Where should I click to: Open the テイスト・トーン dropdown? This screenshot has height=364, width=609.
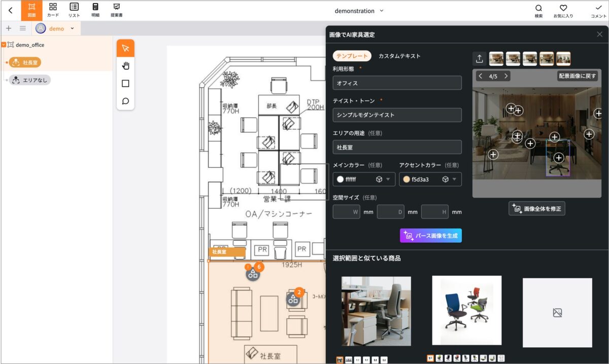click(397, 115)
